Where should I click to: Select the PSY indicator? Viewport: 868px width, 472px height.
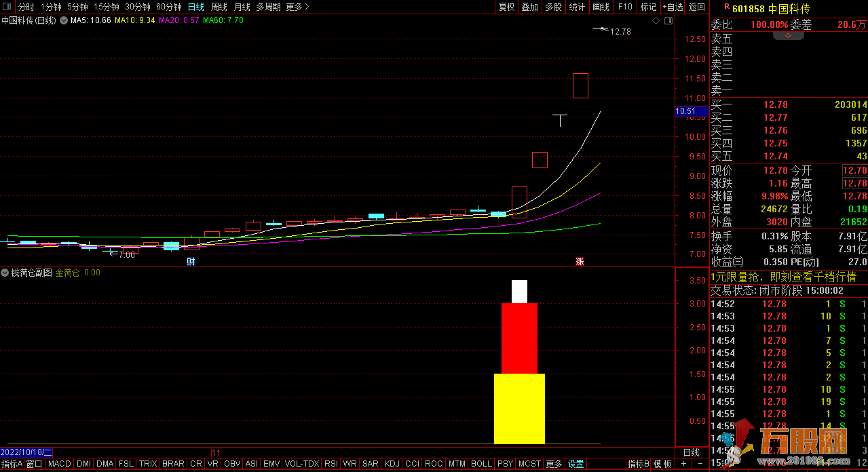tap(505, 464)
